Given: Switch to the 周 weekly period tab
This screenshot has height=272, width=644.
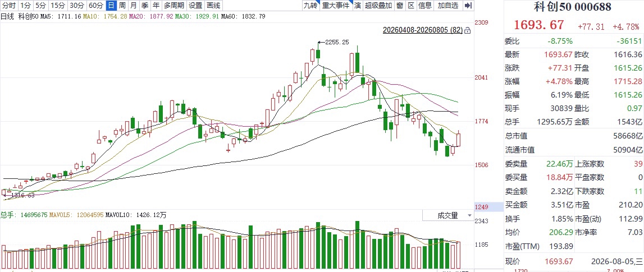Looking at the screenshot, I should pyautogui.click(x=122, y=6).
